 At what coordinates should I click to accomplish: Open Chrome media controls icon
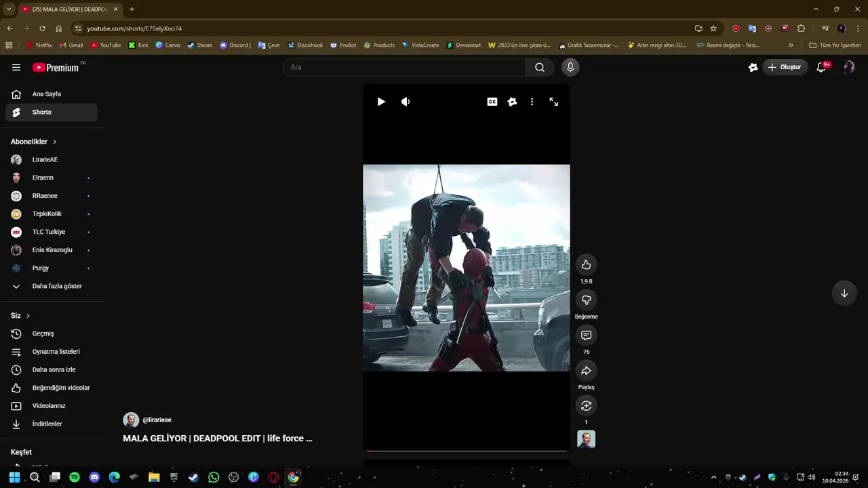click(x=825, y=28)
